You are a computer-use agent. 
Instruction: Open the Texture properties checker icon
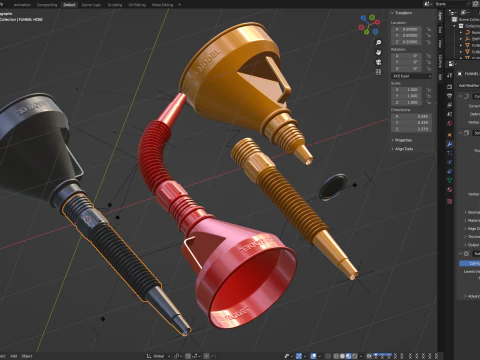(449, 201)
